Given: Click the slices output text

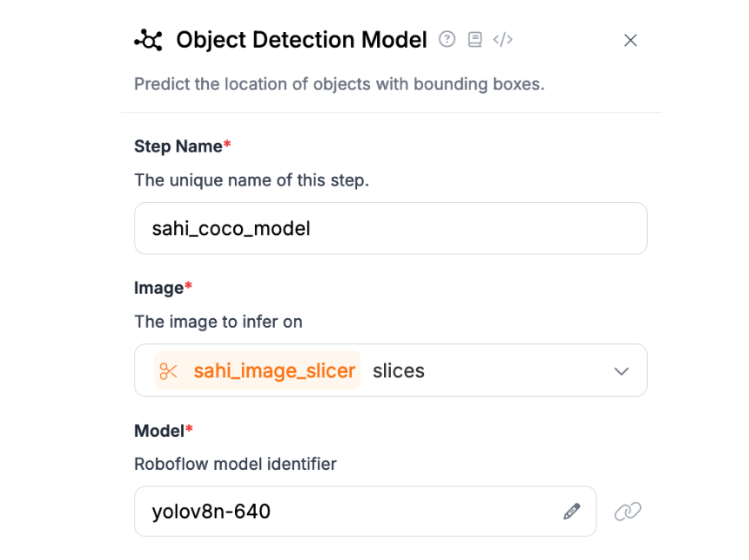Looking at the screenshot, I should tap(399, 371).
